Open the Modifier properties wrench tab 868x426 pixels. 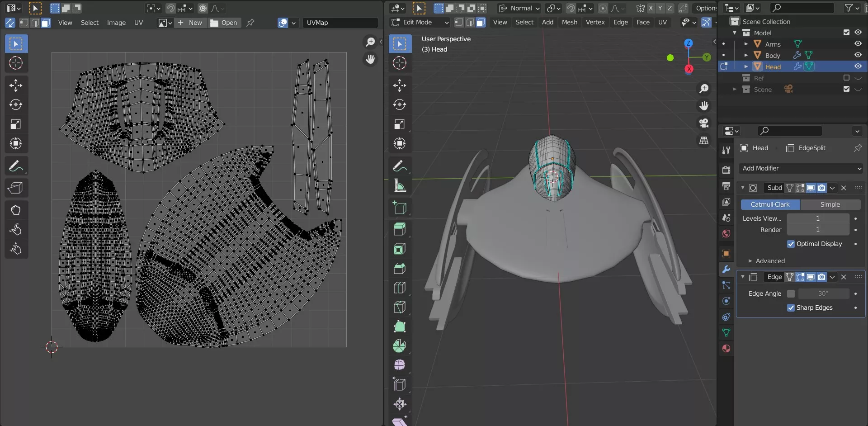[x=726, y=270]
